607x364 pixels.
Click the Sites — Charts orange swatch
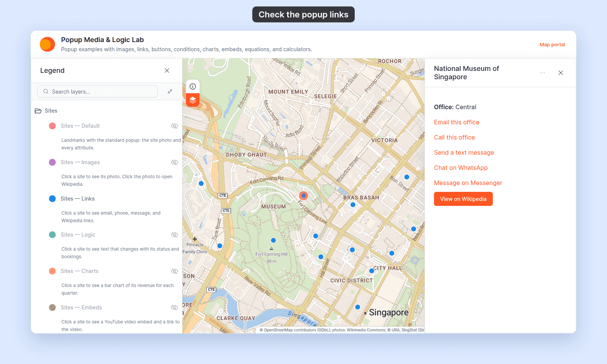click(52, 271)
